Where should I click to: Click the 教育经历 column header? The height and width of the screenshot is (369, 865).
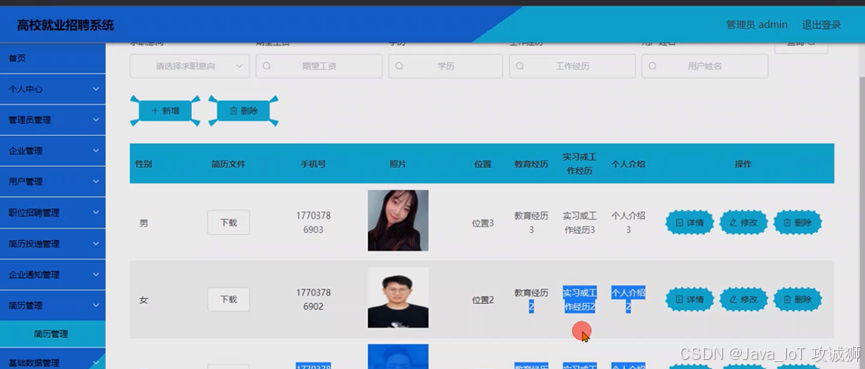(x=531, y=164)
